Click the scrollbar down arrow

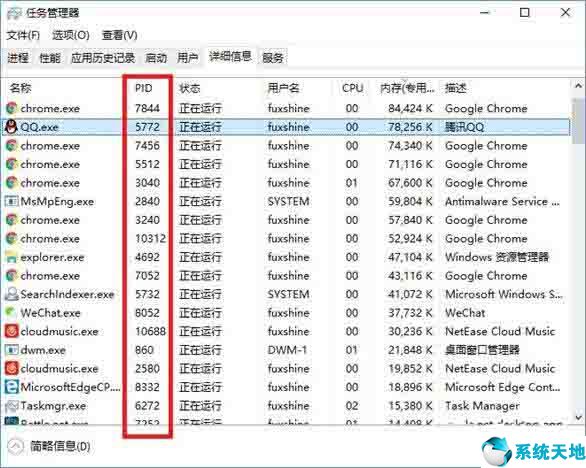pos(578,417)
